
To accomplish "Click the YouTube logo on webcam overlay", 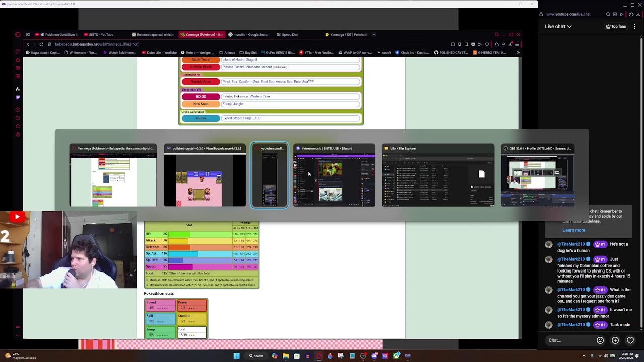I will (x=17, y=217).
